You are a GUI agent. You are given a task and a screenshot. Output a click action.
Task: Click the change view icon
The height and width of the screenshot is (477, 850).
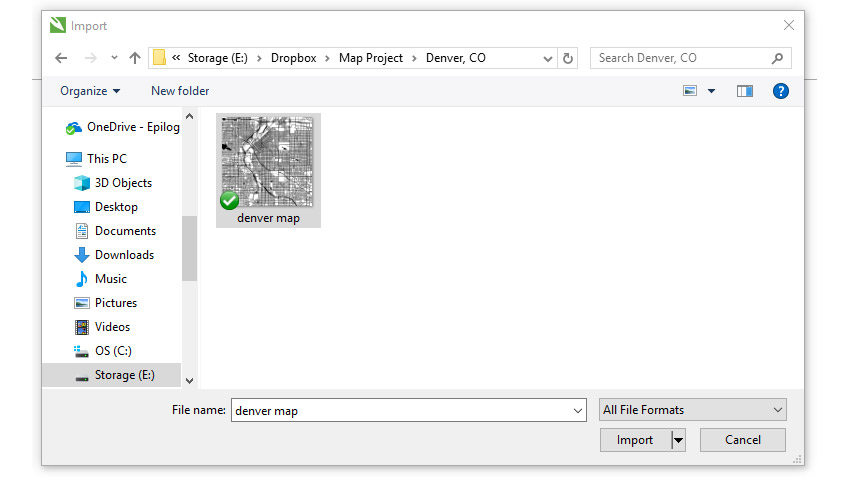690,91
